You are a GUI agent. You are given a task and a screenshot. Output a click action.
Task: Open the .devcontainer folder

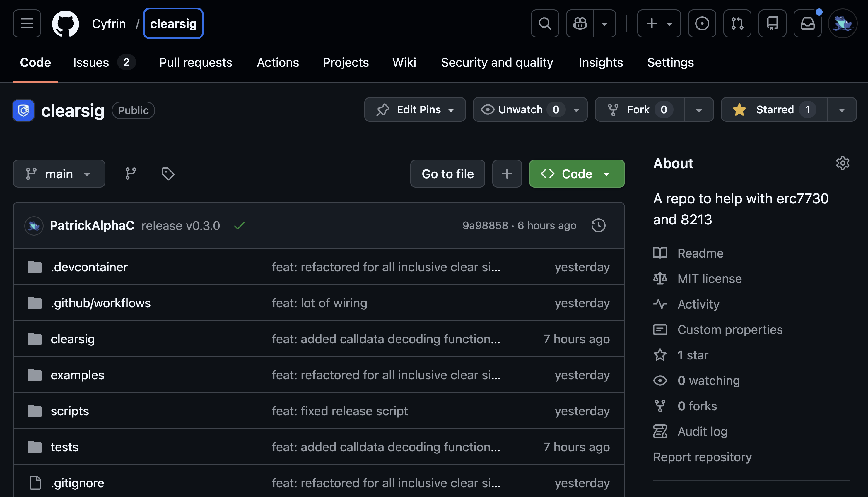(x=89, y=267)
